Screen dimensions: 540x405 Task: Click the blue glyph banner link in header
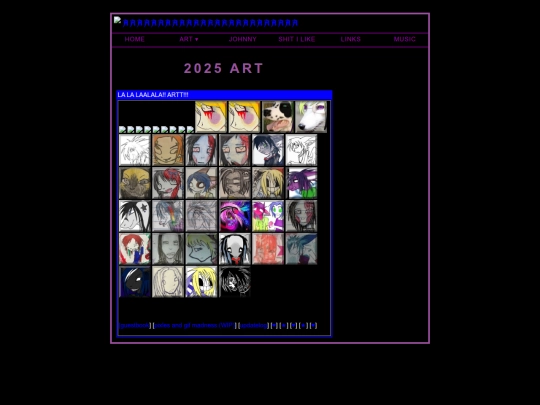pyautogui.click(x=210, y=23)
